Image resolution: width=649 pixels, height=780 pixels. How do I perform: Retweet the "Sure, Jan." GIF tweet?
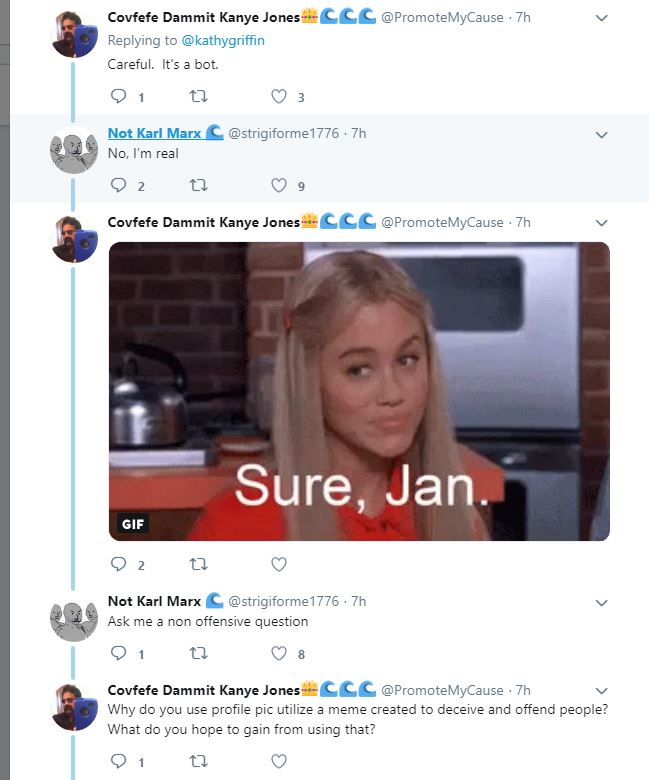[x=198, y=565]
